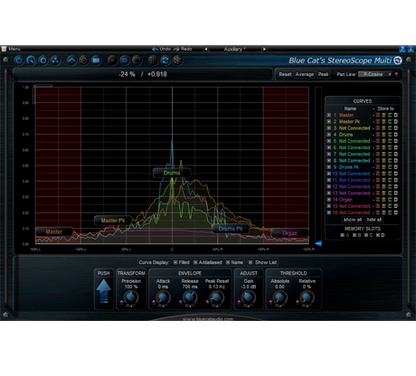Toggle memory slot C checkbox

tap(366, 235)
